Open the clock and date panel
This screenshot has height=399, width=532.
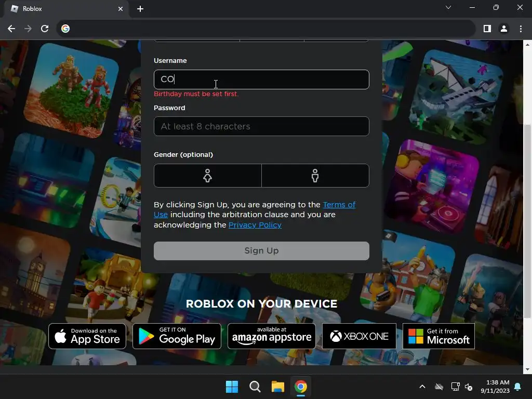click(x=495, y=387)
